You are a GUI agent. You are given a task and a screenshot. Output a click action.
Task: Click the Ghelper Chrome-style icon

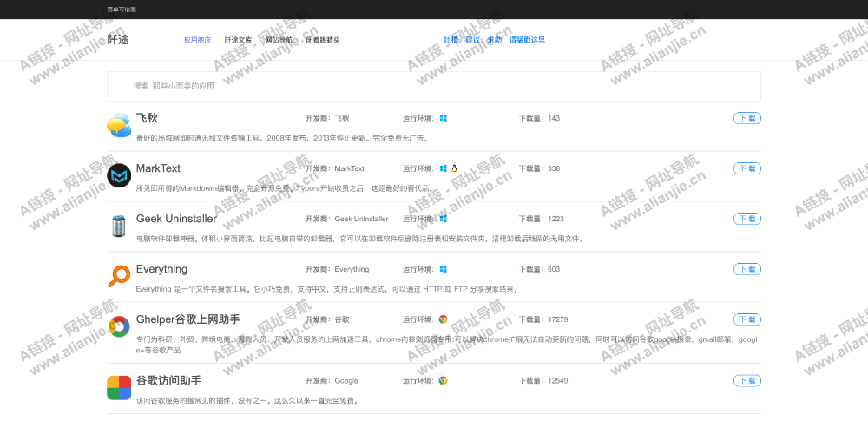pyautogui.click(x=119, y=327)
